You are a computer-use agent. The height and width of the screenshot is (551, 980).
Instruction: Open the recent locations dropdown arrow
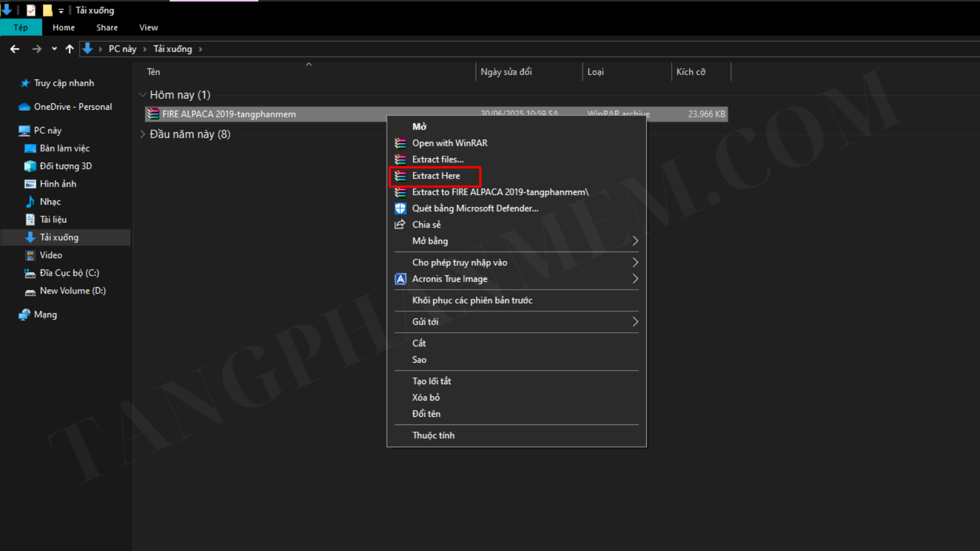click(x=54, y=49)
